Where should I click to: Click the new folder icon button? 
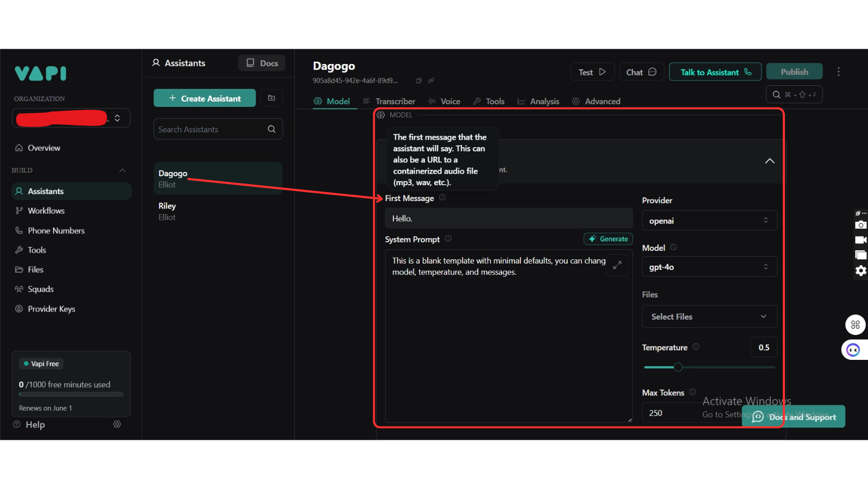click(x=272, y=98)
